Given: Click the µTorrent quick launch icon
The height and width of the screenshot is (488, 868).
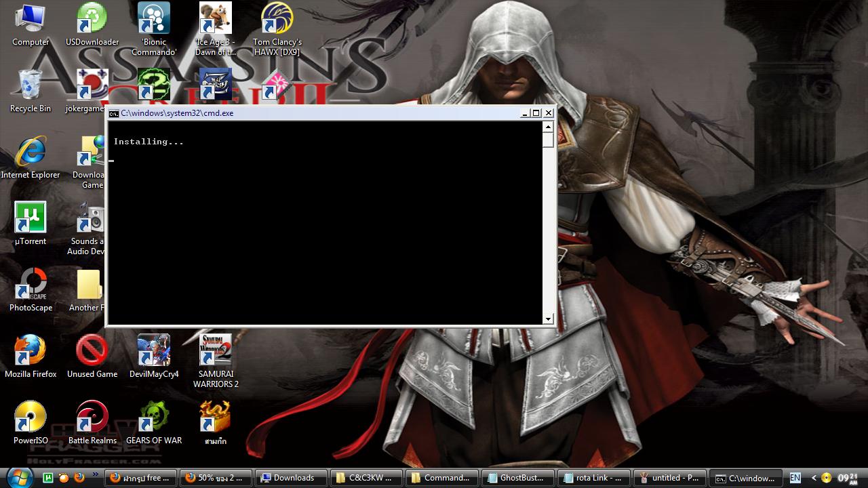Looking at the screenshot, I should [x=48, y=478].
